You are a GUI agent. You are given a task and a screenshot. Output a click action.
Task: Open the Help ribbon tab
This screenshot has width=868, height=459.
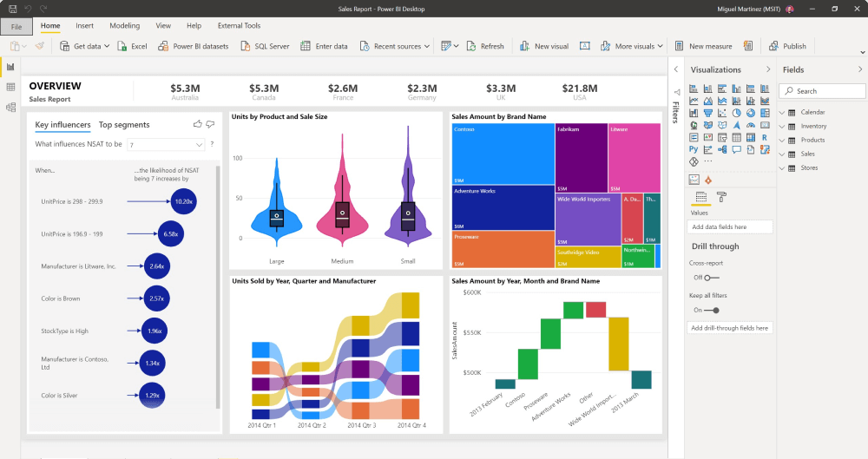(x=194, y=25)
